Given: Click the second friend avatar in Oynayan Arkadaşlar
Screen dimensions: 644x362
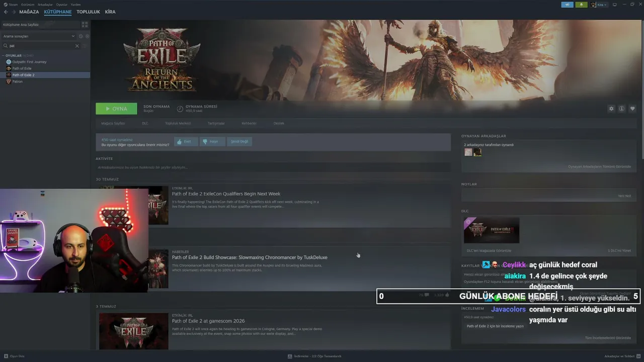Looking at the screenshot, I should [477, 152].
